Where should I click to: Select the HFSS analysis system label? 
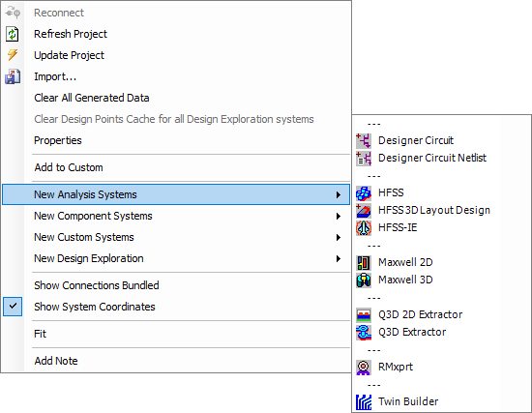click(x=391, y=192)
